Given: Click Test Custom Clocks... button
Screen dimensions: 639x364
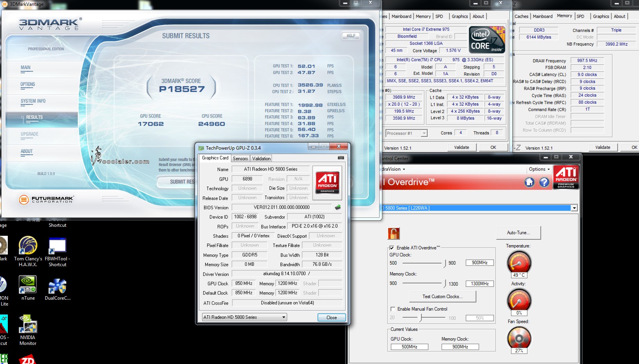Looking at the screenshot, I should [442, 297].
